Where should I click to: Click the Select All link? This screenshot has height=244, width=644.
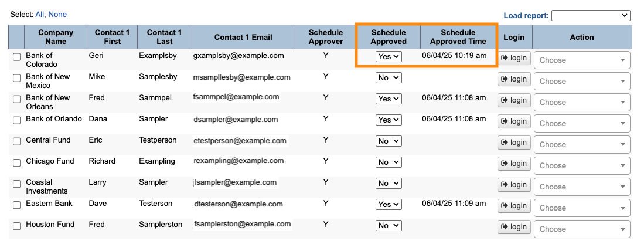40,14
